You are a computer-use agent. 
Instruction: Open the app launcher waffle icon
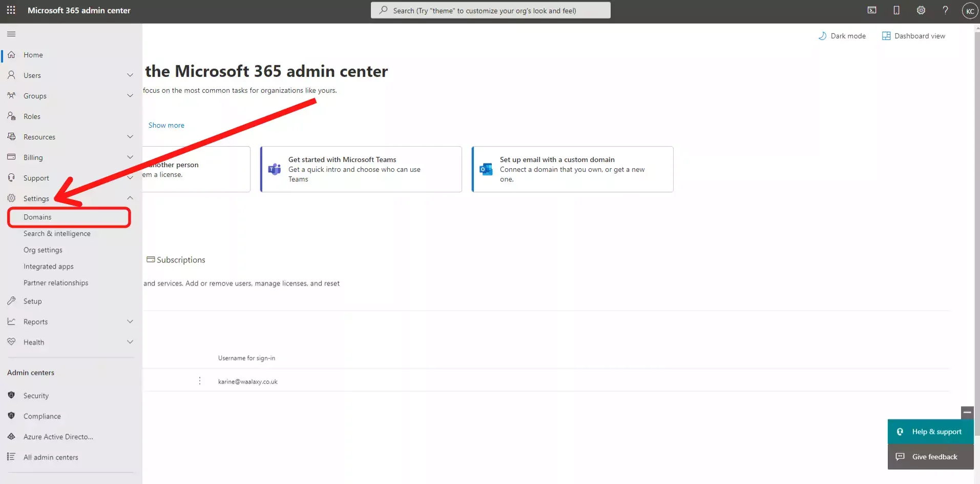pos(11,10)
